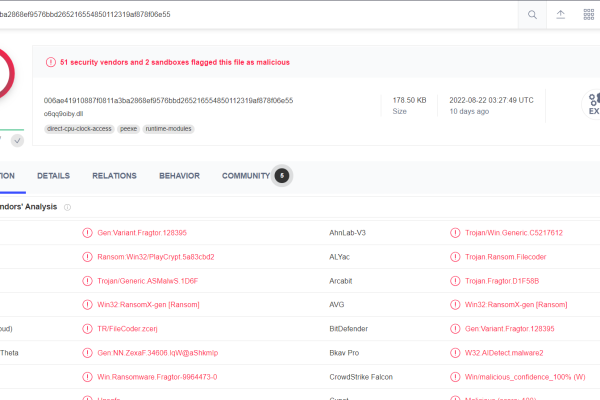The width and height of the screenshot is (600, 400).
Task: Click the Community count badge 5
Action: click(282, 176)
